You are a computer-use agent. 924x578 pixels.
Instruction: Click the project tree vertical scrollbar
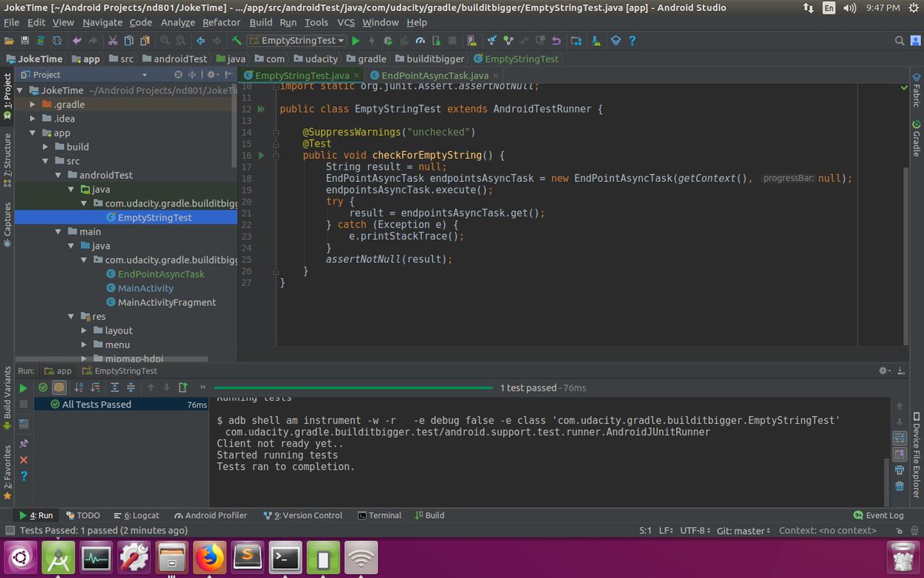pyautogui.click(x=234, y=127)
